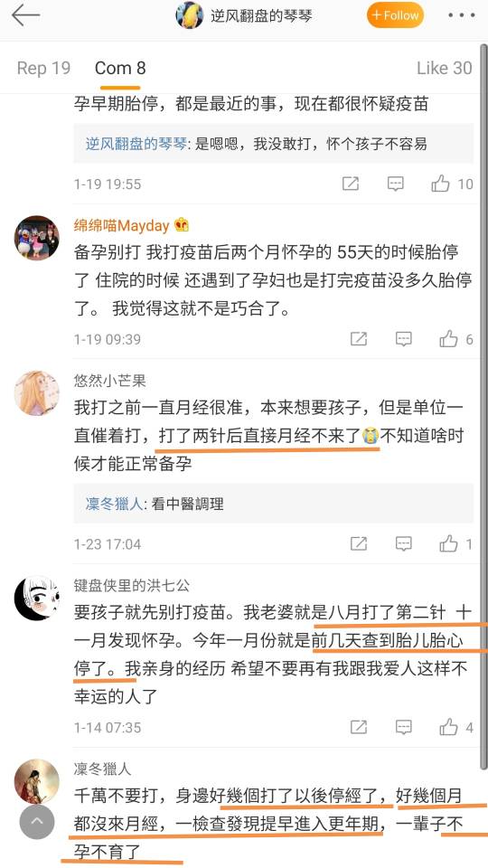Select the Com 8 tab
Image resolution: width=488 pixels, height=868 pixels.
pos(120,68)
